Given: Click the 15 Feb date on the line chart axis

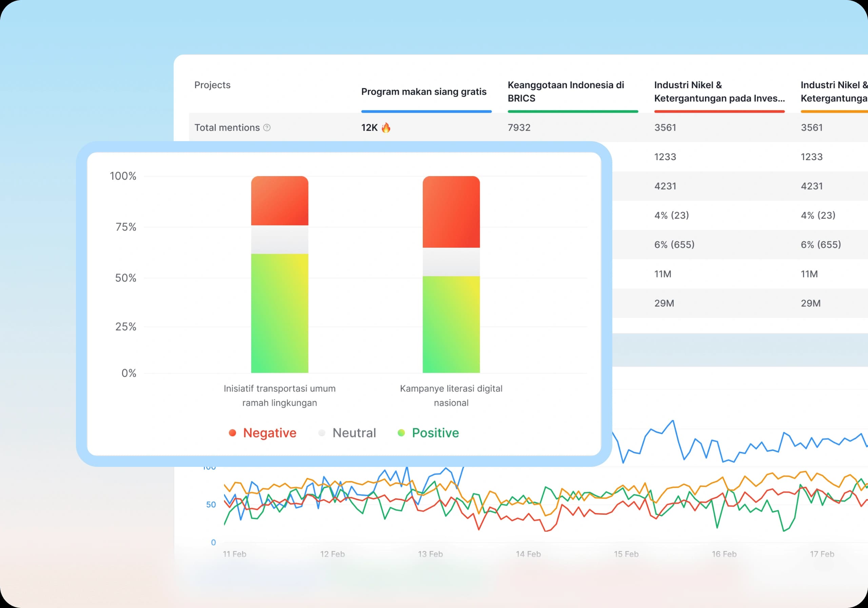Looking at the screenshot, I should point(626,554).
